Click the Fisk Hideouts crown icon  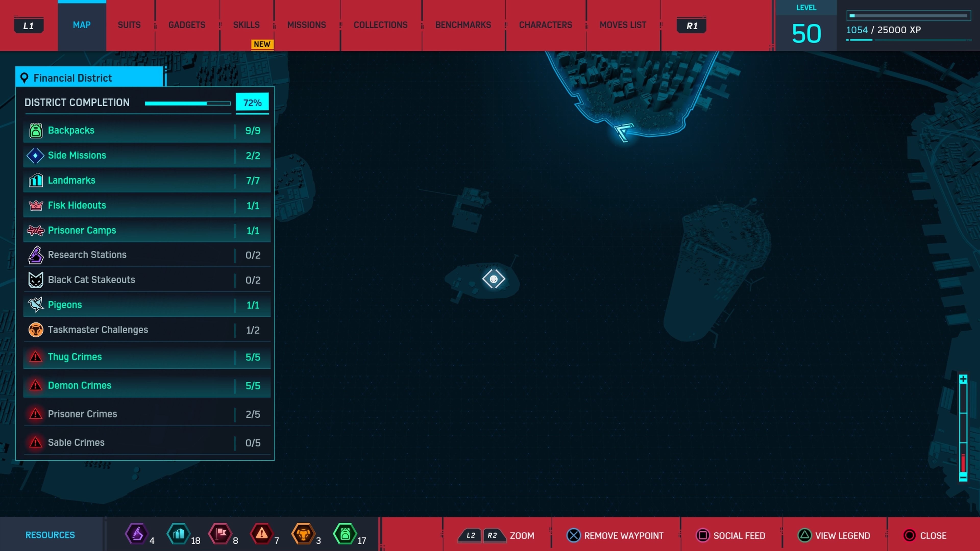tap(36, 205)
